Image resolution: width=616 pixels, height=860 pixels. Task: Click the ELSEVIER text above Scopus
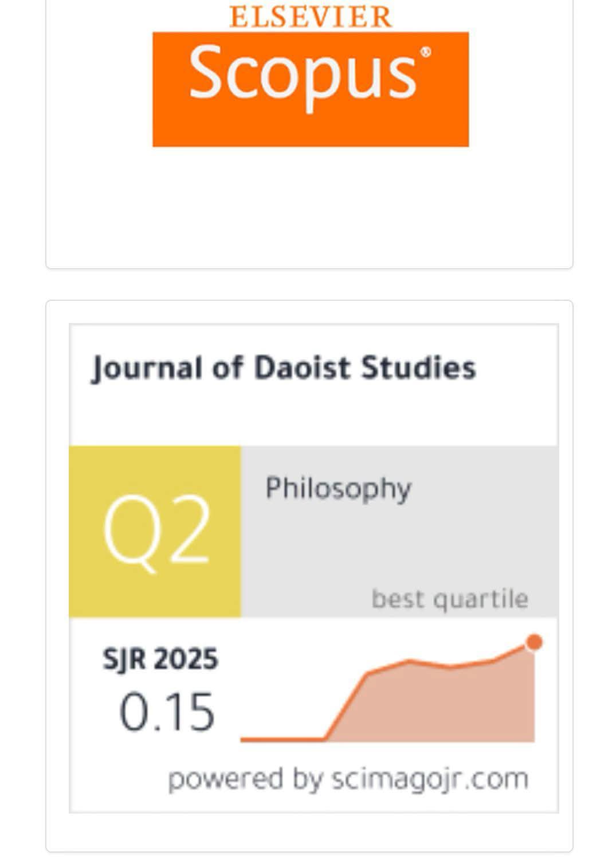(311, 17)
